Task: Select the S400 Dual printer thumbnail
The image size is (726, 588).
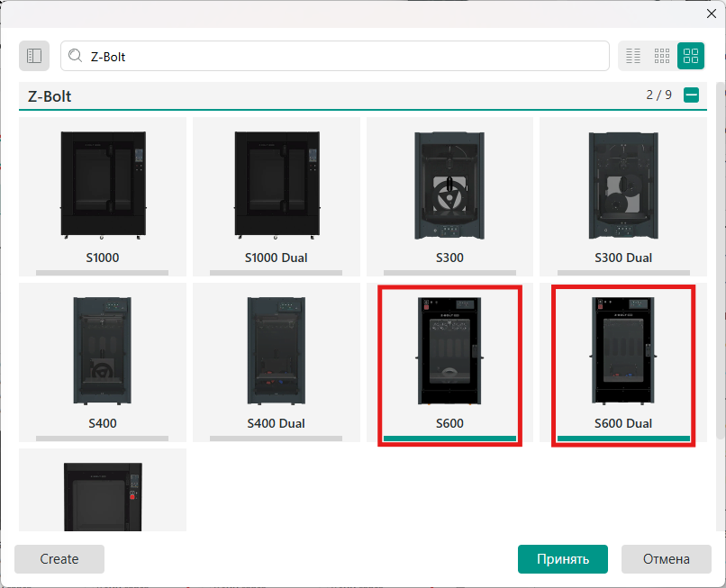Action: tap(277, 350)
